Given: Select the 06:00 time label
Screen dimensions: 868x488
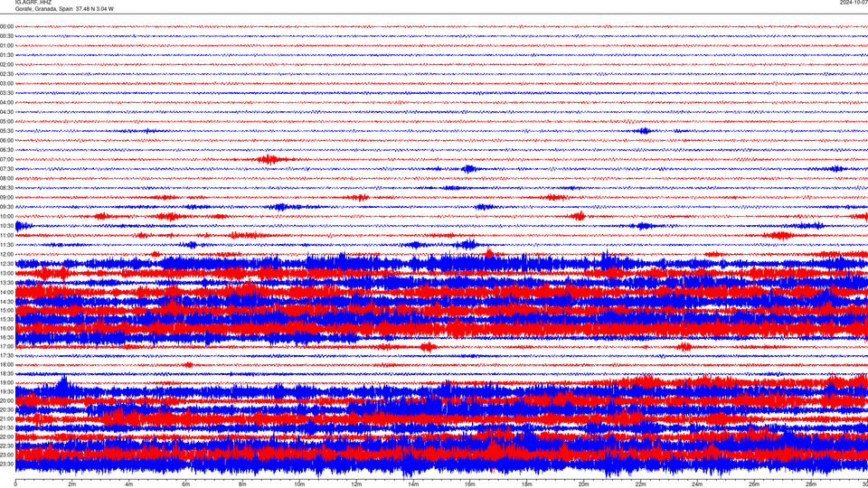Looking at the screenshot, I should click(6, 140).
